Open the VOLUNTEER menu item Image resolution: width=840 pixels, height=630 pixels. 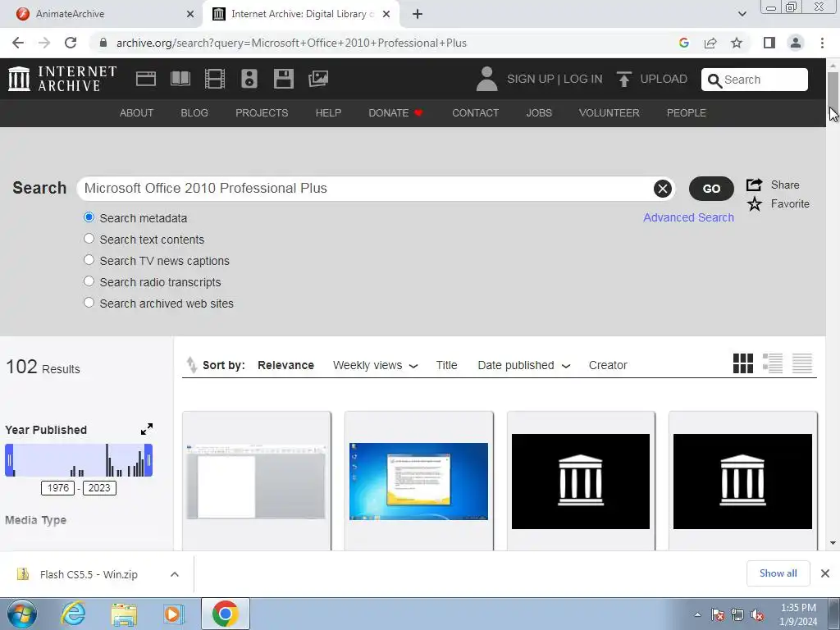pos(609,113)
